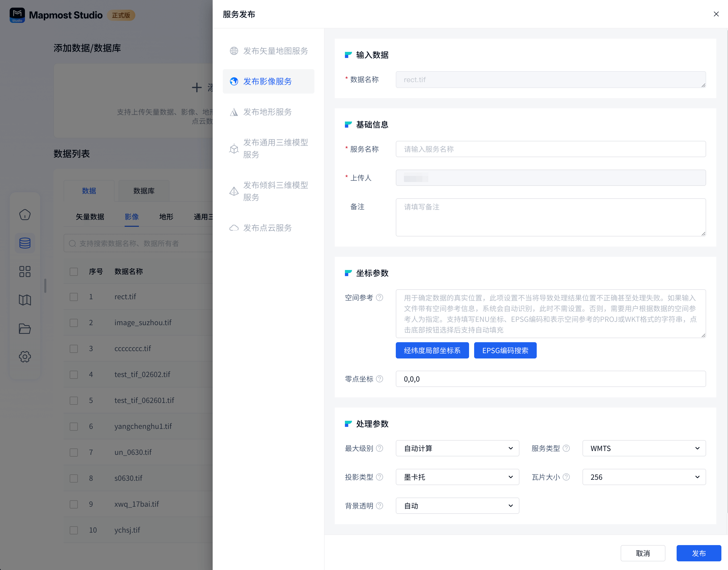
Task: Click the 服务名称 input field
Action: point(550,149)
